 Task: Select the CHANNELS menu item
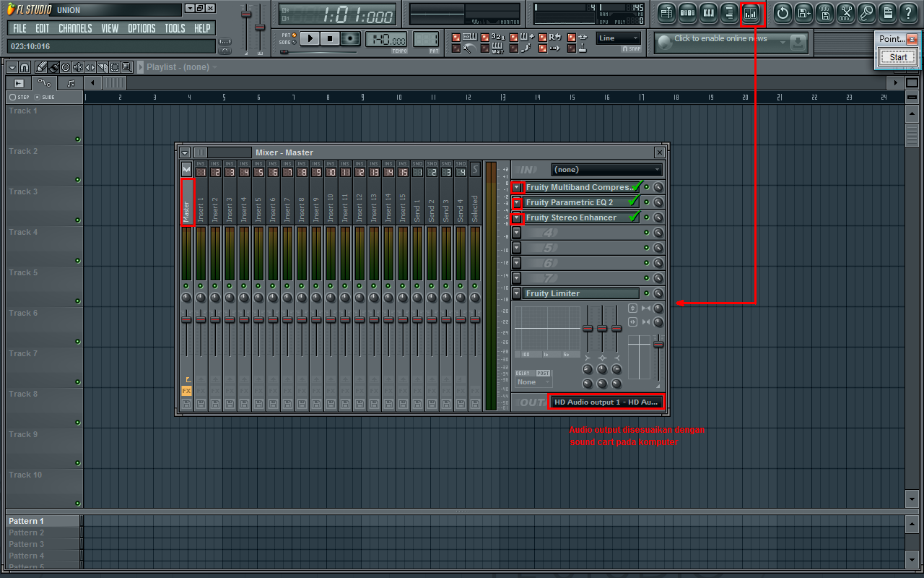[75, 27]
